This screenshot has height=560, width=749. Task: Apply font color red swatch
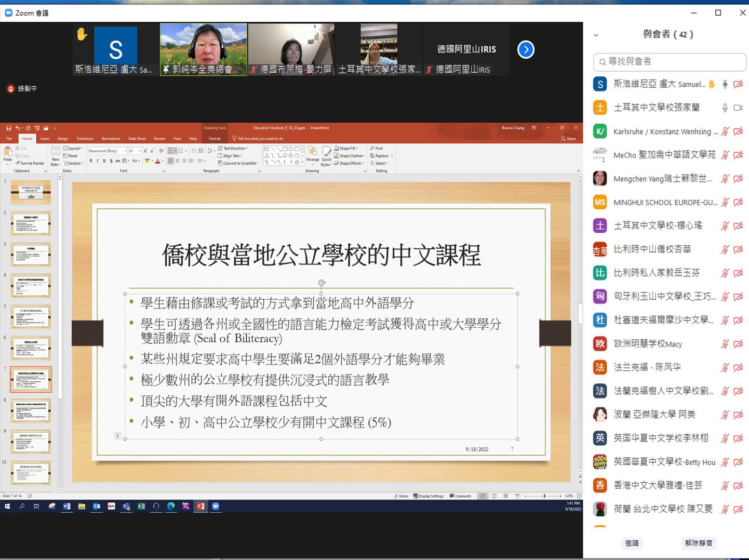coord(157,161)
